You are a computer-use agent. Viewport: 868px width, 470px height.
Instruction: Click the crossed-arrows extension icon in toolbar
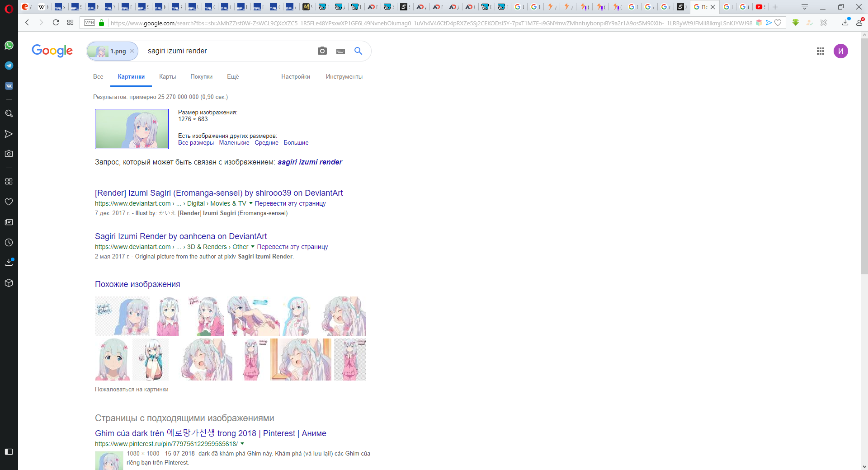(x=824, y=23)
